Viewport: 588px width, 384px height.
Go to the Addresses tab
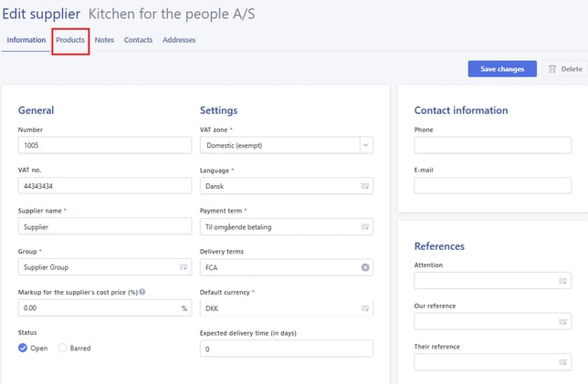tap(179, 40)
